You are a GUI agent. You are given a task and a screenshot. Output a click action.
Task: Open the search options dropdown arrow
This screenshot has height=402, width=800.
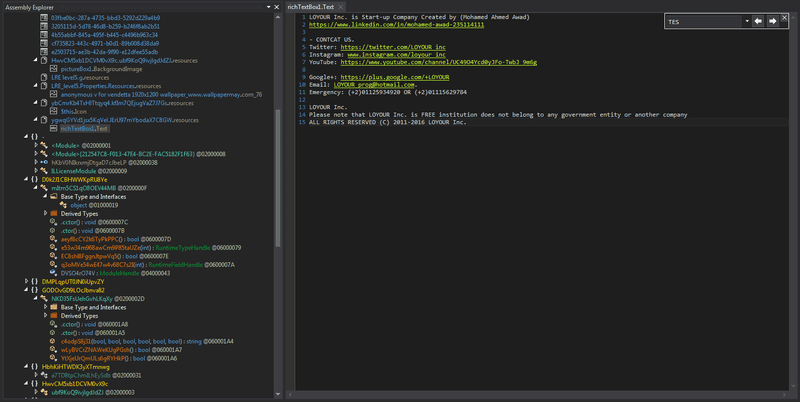tap(747, 21)
